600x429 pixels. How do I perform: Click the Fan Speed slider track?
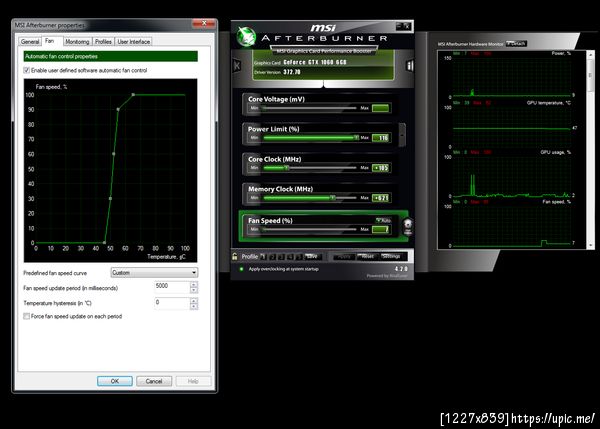pyautogui.click(x=310, y=229)
